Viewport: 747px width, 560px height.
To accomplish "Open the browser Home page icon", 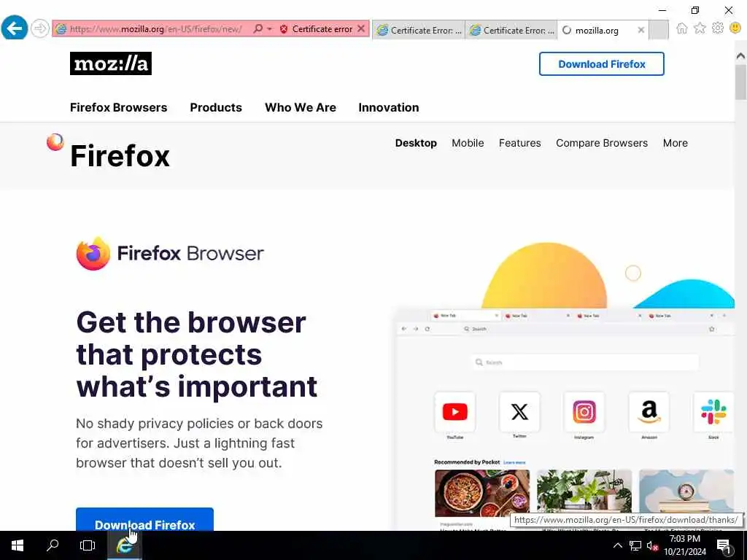I will (x=682, y=28).
